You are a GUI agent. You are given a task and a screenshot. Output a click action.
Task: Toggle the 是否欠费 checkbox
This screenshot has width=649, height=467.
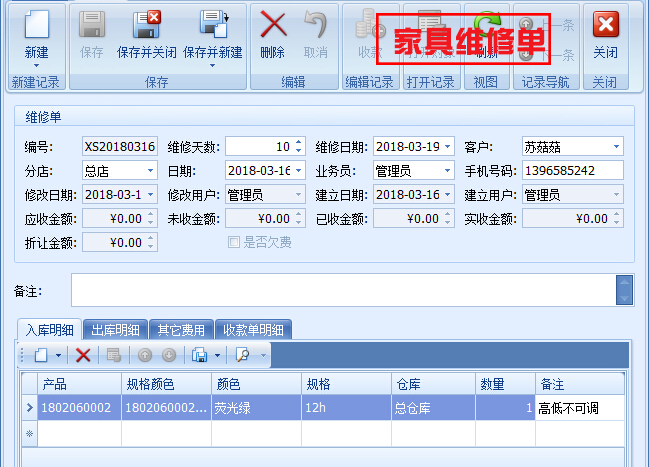click(x=234, y=242)
